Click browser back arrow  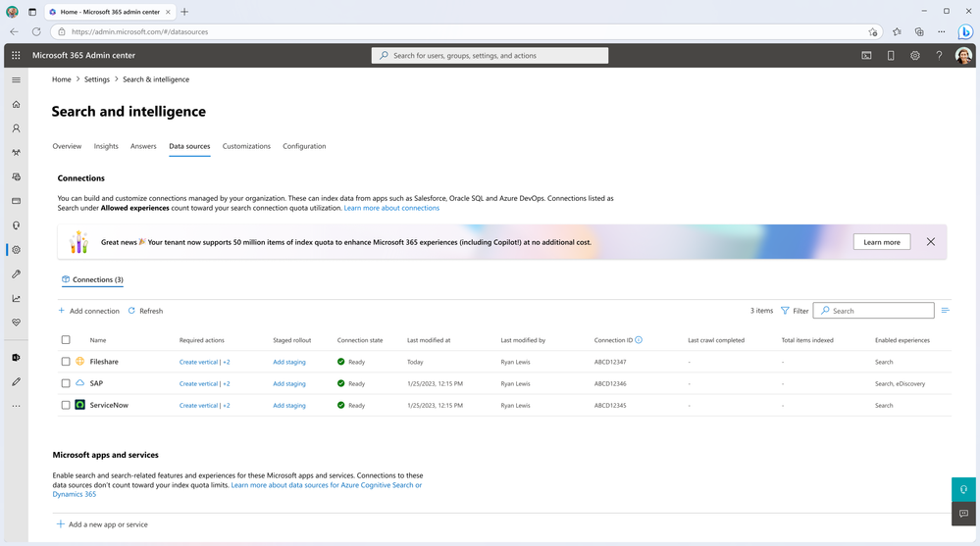pyautogui.click(x=15, y=32)
